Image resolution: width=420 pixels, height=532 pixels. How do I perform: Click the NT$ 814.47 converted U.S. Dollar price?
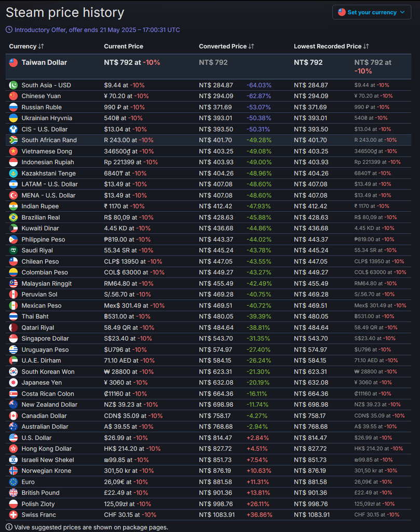click(x=215, y=437)
